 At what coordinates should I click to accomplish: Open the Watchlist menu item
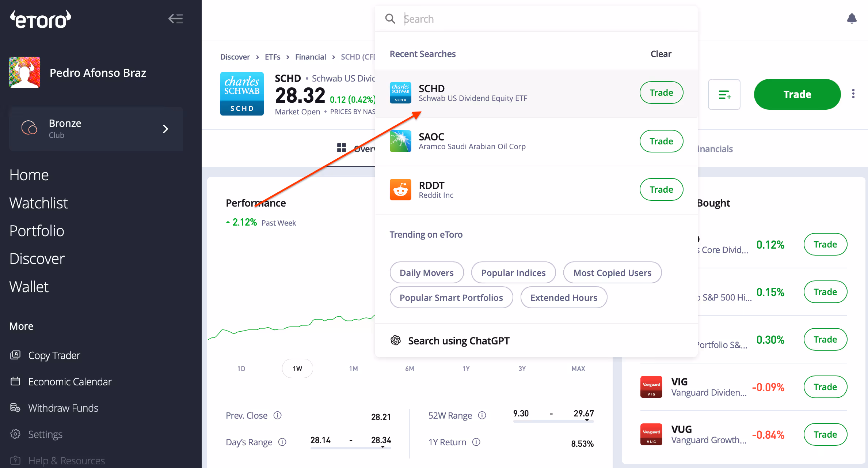[x=39, y=203]
